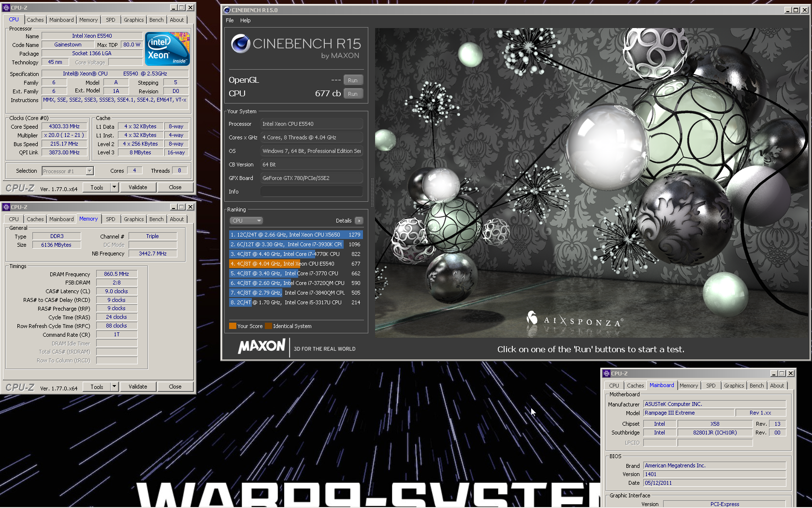
Task: Open Graphics tab in Memory CPU-Z window
Action: coord(134,219)
